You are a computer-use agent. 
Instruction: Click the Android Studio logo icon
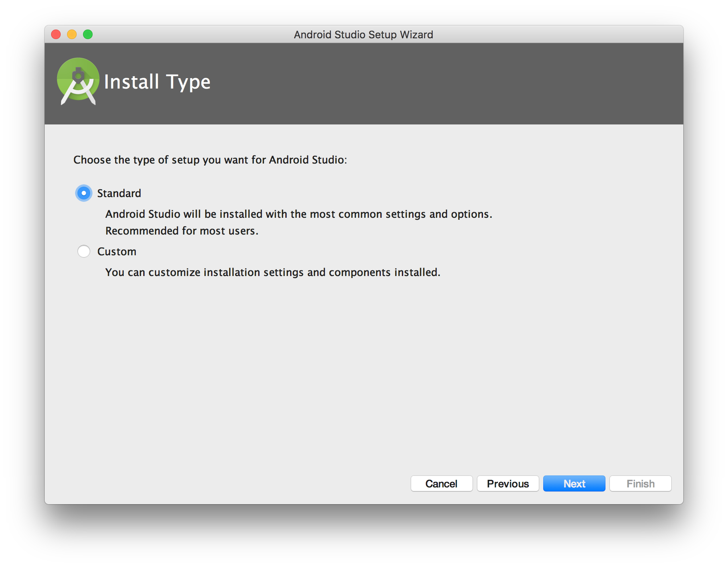pos(78,82)
